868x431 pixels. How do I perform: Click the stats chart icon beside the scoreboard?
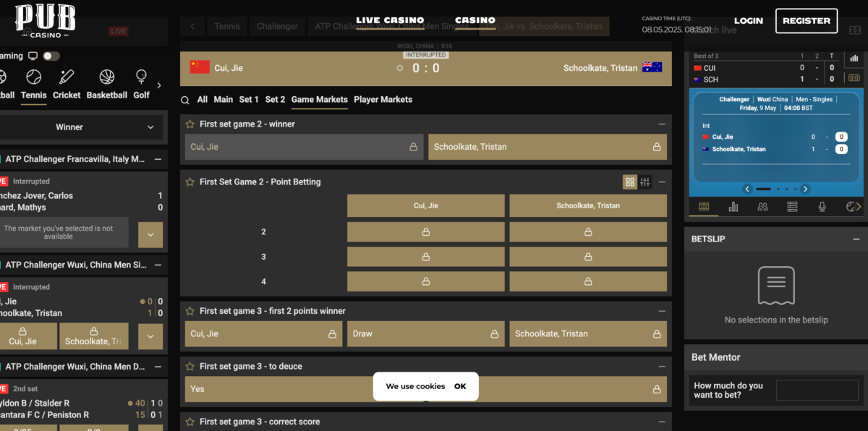click(x=854, y=59)
